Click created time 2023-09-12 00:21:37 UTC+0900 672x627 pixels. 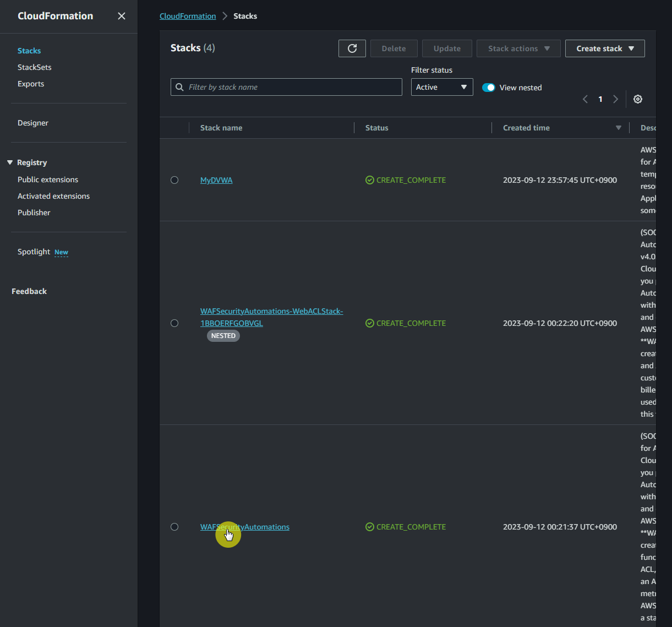[x=560, y=527]
